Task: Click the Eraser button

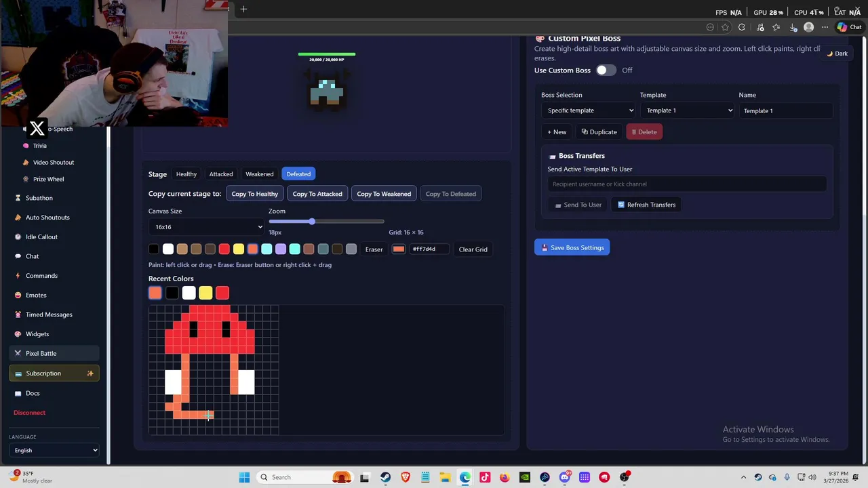Action: point(374,249)
